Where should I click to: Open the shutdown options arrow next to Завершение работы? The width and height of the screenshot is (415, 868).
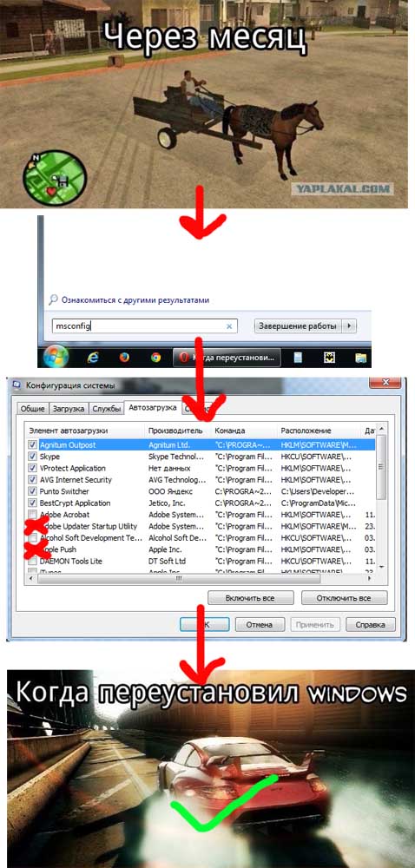[x=349, y=326]
